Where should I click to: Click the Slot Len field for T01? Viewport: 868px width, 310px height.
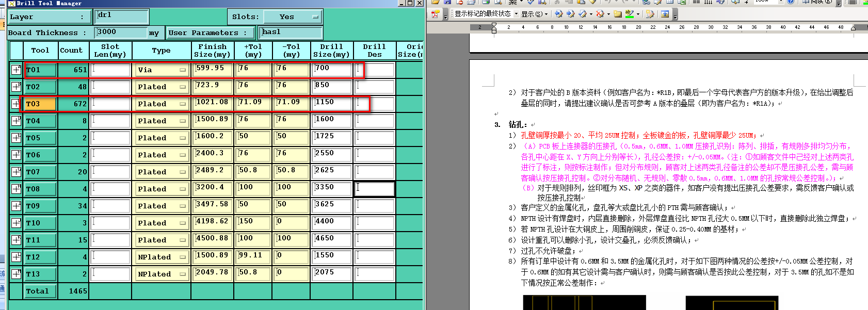pyautogui.click(x=110, y=70)
